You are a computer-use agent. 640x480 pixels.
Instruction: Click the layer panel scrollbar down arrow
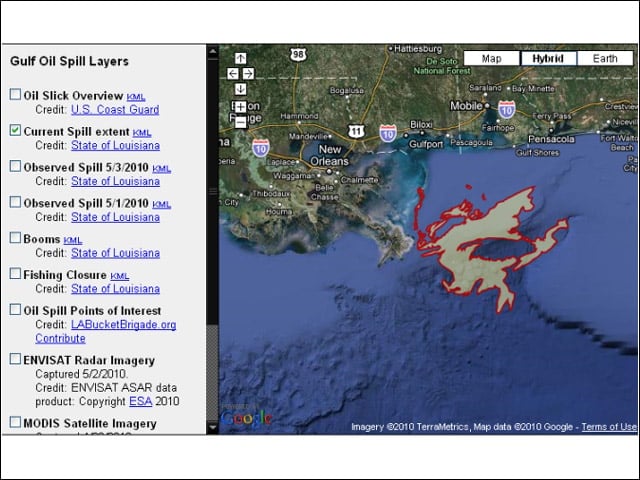coord(213,427)
